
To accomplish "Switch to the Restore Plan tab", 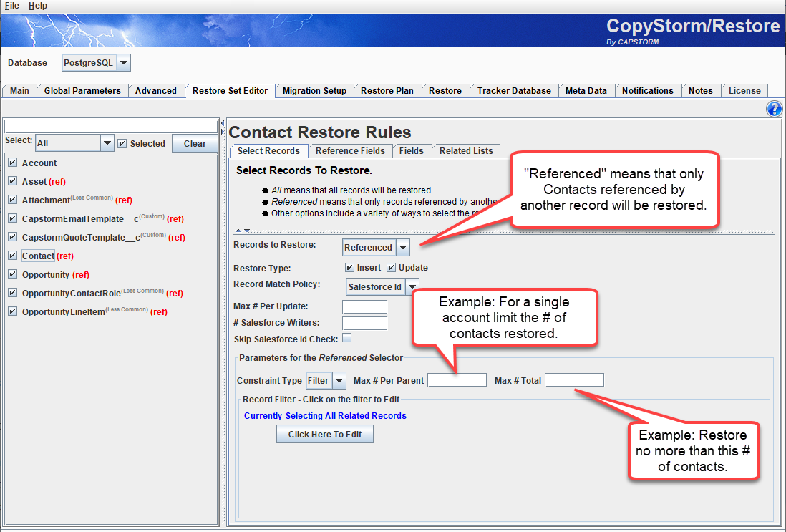I will click(x=387, y=91).
